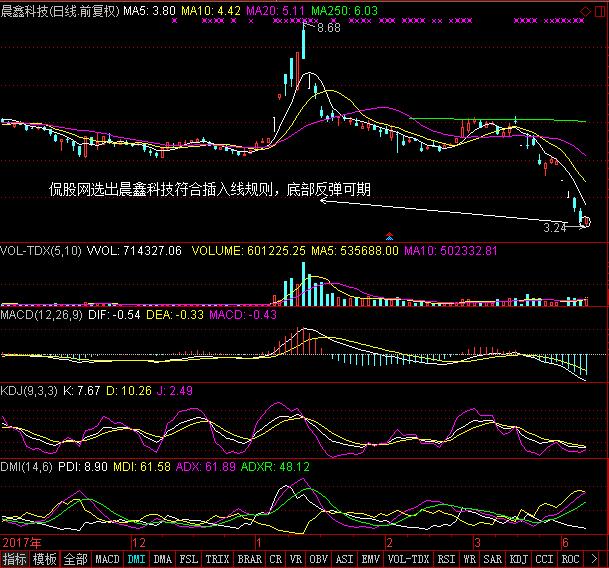Click the MACD(12,26,9) panel label
Screen dimensions: 609x568
42,314
